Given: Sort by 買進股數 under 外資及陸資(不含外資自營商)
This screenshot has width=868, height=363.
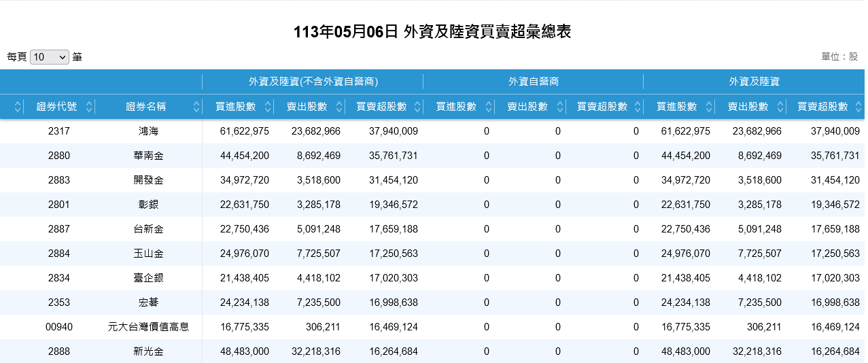Looking at the screenshot, I should pyautogui.click(x=268, y=107).
